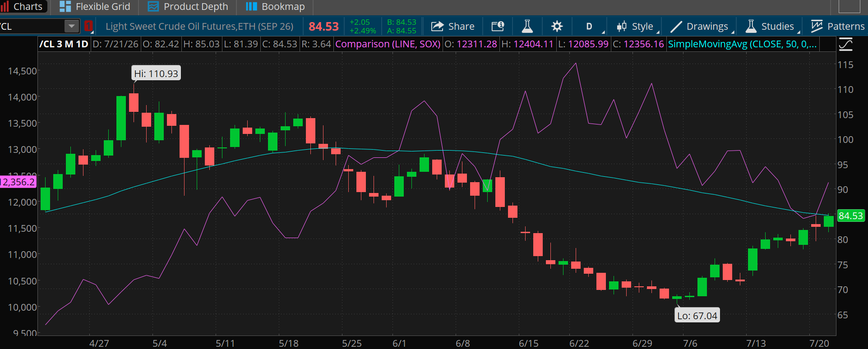Click the Bookmap columns icon
Screen dimensions: 868x349
(251, 6)
